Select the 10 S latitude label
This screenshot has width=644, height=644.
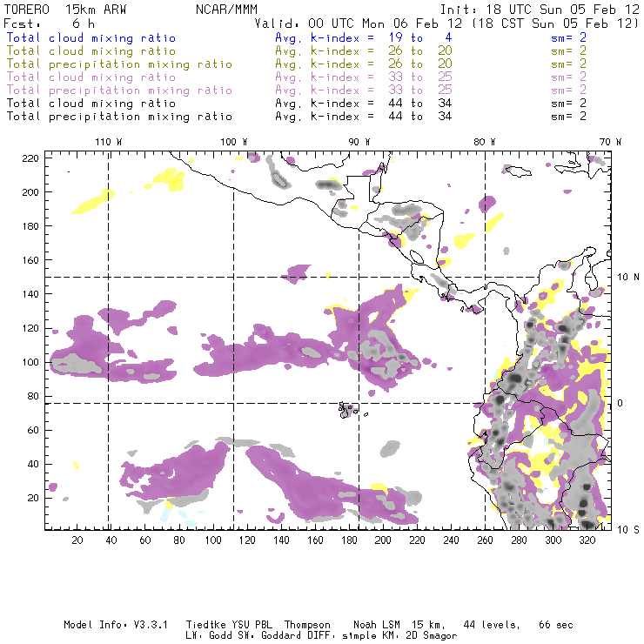(628, 529)
